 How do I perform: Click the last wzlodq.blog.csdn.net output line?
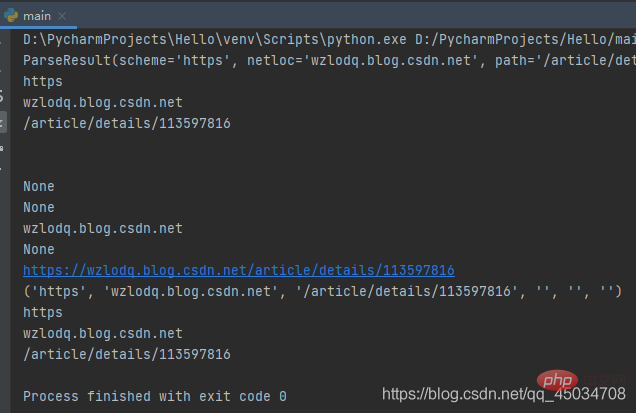click(102, 333)
